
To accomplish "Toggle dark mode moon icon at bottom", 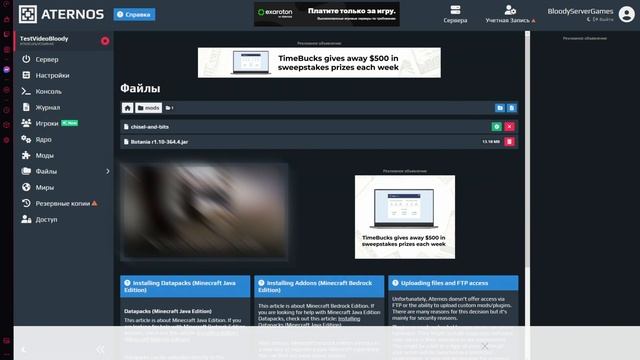I will pyautogui.click(x=24, y=349).
